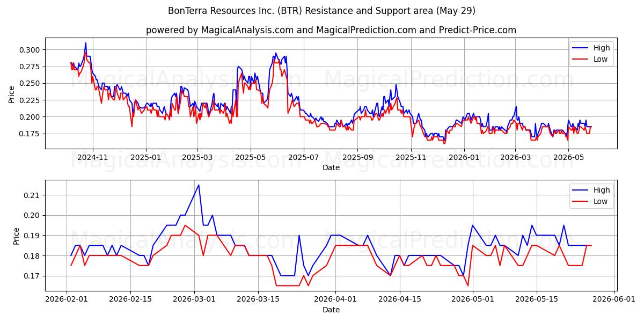Click the 2026-03-01 date tick label
This screenshot has width=644, height=322.
pyautogui.click(x=194, y=299)
